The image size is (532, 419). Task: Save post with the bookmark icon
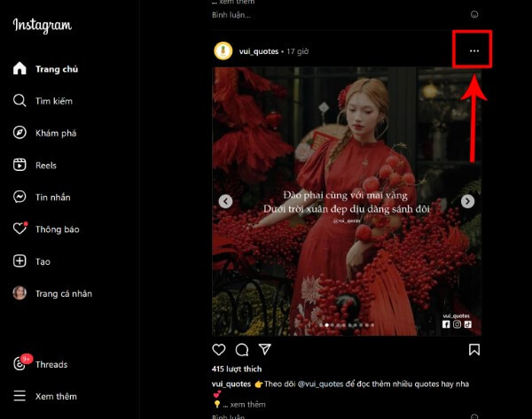pyautogui.click(x=474, y=349)
